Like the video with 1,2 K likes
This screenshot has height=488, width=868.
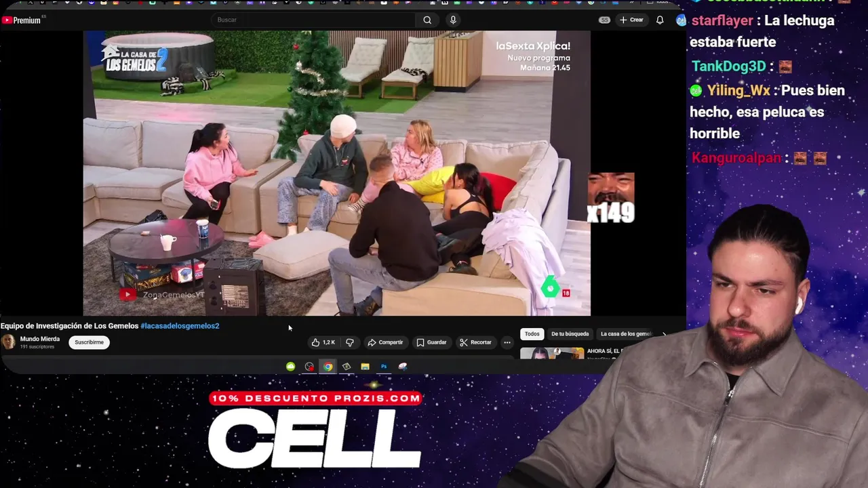coord(323,342)
